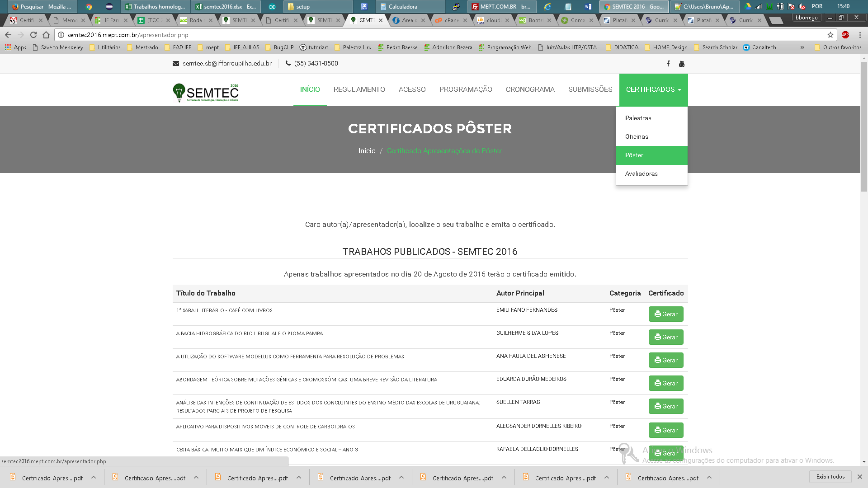This screenshot has width=868, height=488.
Task: Click the Facebook icon in top bar
Action: pos(668,64)
